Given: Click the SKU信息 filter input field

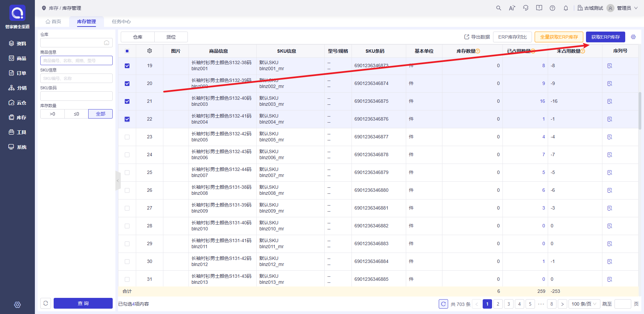Looking at the screenshot, I should (x=76, y=78).
